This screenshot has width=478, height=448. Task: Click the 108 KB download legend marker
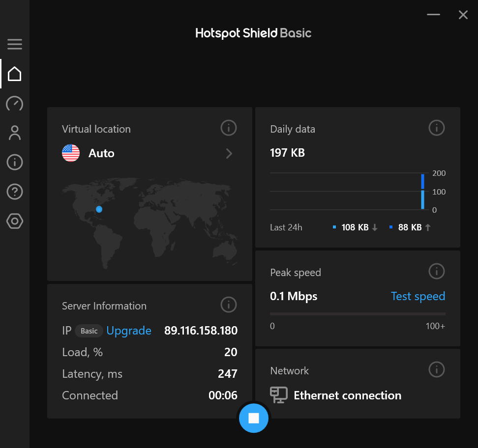coord(333,227)
